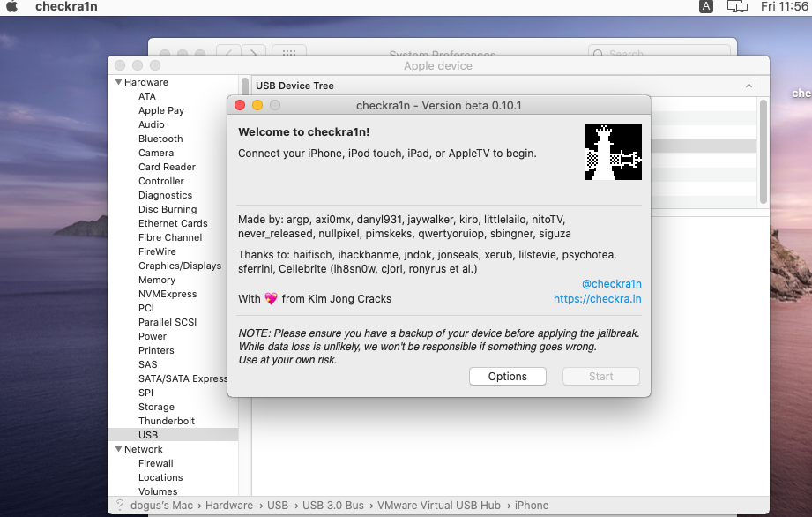Select Thunderbolt in the sidebar

167,421
